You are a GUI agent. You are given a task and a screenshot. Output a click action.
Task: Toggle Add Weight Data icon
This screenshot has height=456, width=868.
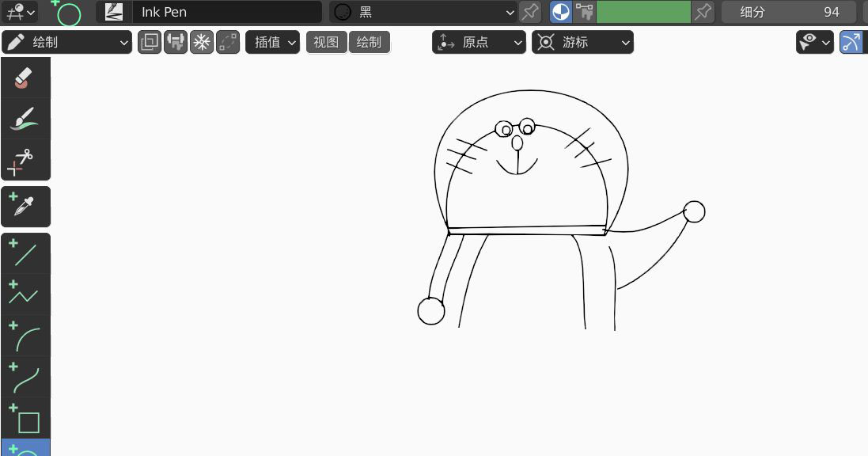[x=176, y=42]
